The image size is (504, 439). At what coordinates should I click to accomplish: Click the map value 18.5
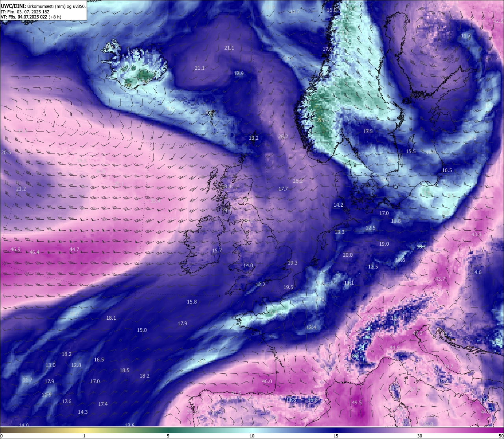[x=124, y=370]
